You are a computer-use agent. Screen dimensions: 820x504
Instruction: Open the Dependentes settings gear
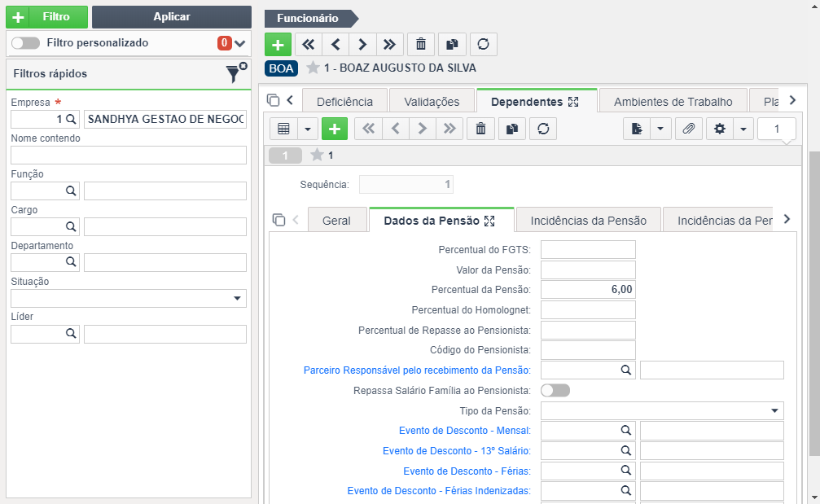click(720, 129)
